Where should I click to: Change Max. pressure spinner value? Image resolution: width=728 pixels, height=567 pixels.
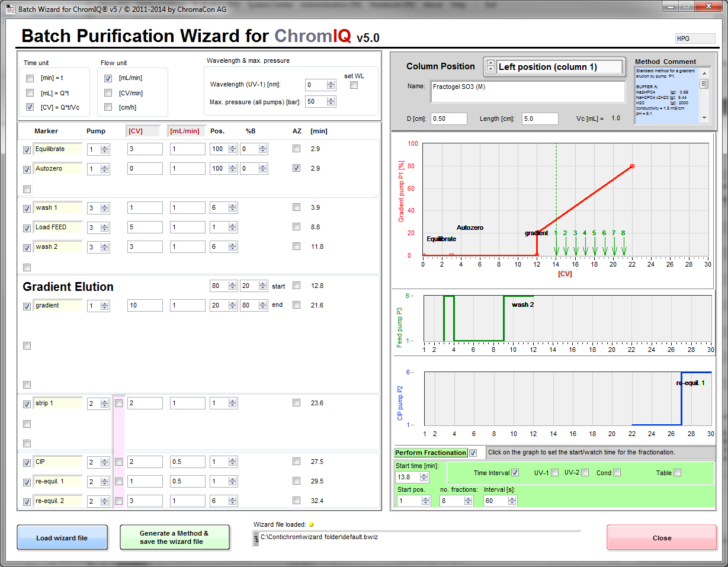pos(331,102)
